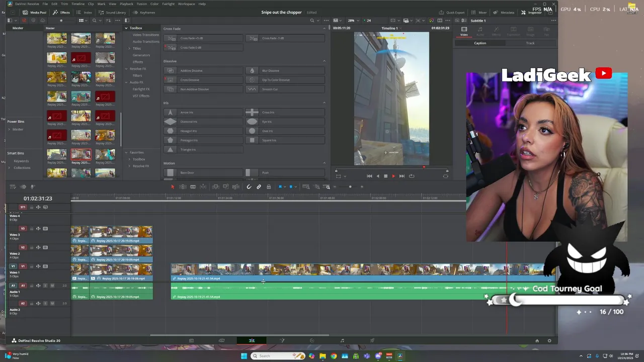This screenshot has height=362, width=644.
Task: Expand the Titles category
Action: pos(130,48)
